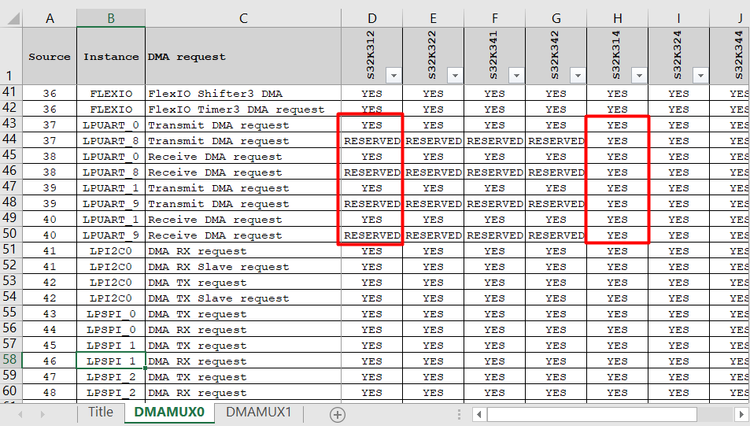Select row 43 header

11,124
